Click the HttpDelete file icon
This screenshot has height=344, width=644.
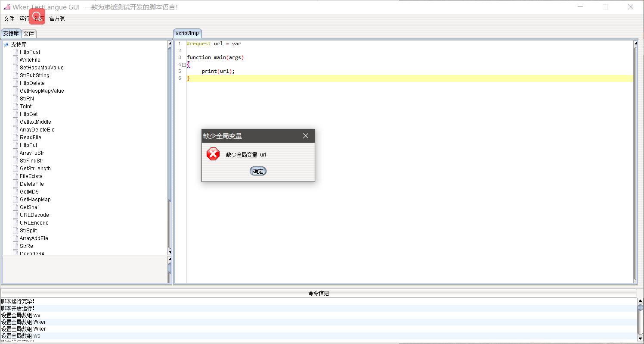(x=15, y=83)
